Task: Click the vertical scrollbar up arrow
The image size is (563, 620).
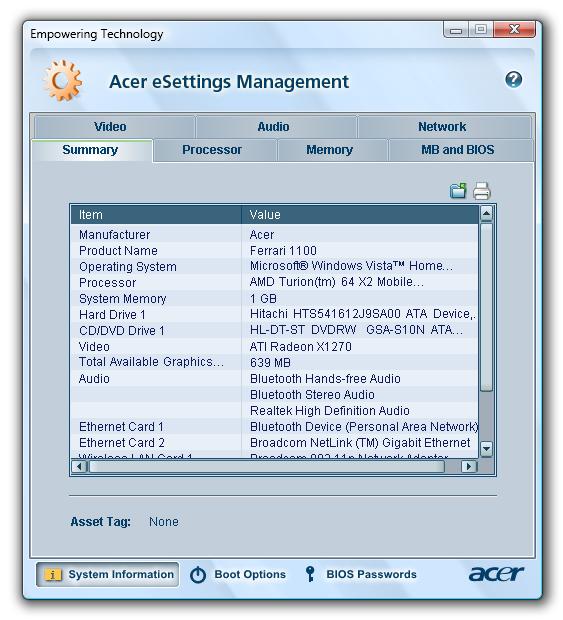Action: click(x=486, y=214)
